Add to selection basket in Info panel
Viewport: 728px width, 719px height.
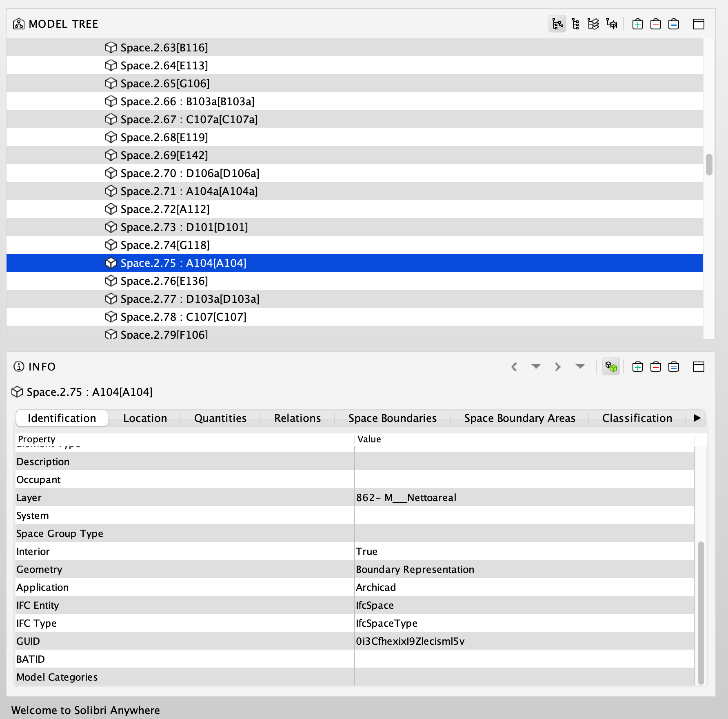(637, 367)
